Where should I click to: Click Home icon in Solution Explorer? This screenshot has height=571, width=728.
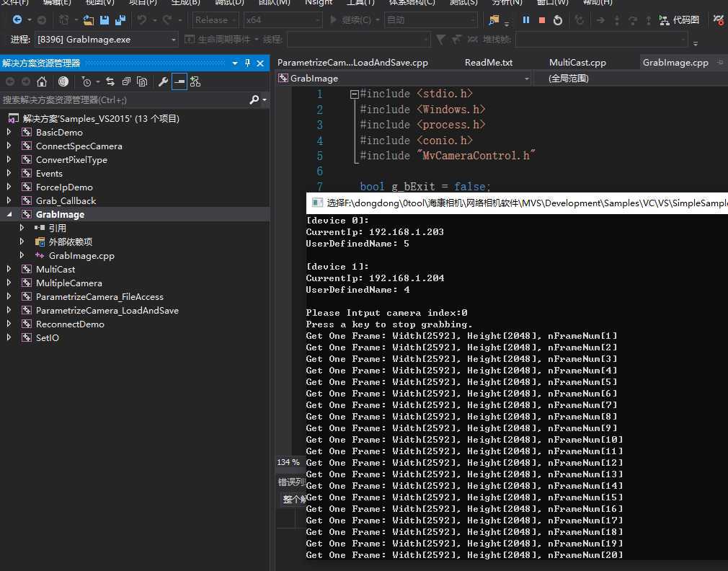[42, 81]
